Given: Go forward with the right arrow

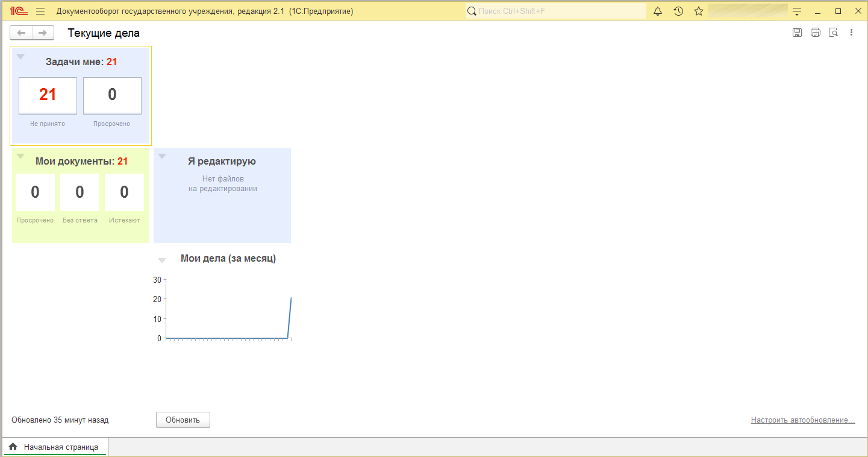Looking at the screenshot, I should pyautogui.click(x=43, y=33).
